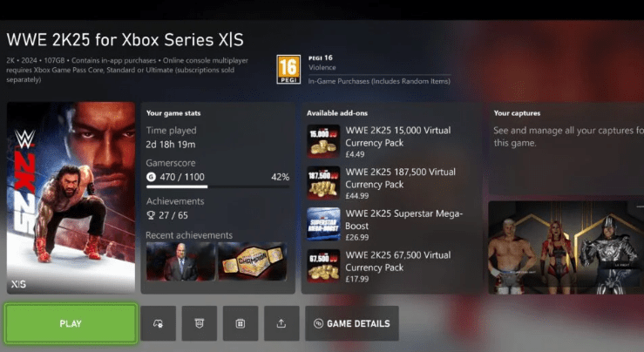
Task: Open the Your captures panel
Action: click(x=566, y=149)
